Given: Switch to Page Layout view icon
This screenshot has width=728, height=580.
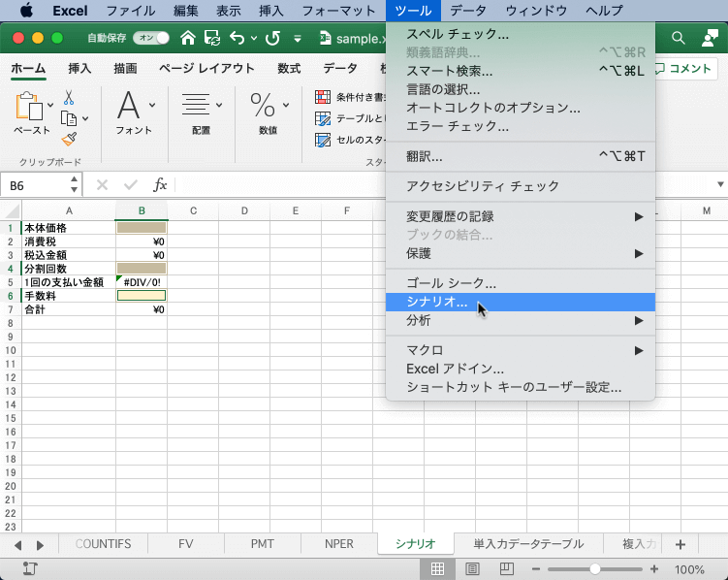Looking at the screenshot, I should click(x=472, y=569).
